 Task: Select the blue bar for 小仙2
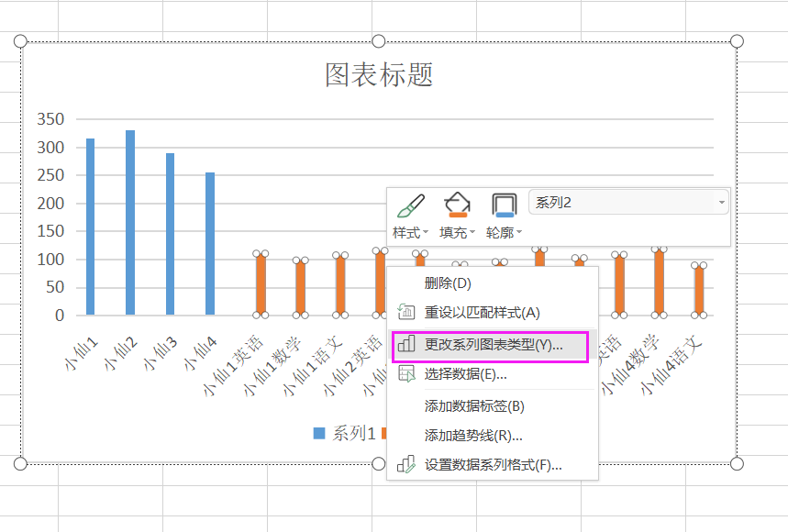point(130,223)
